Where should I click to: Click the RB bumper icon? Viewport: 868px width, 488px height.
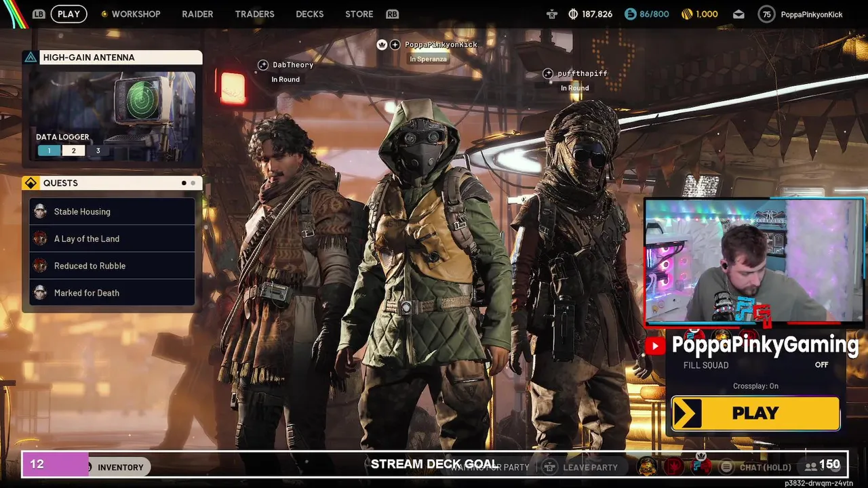[x=392, y=14]
